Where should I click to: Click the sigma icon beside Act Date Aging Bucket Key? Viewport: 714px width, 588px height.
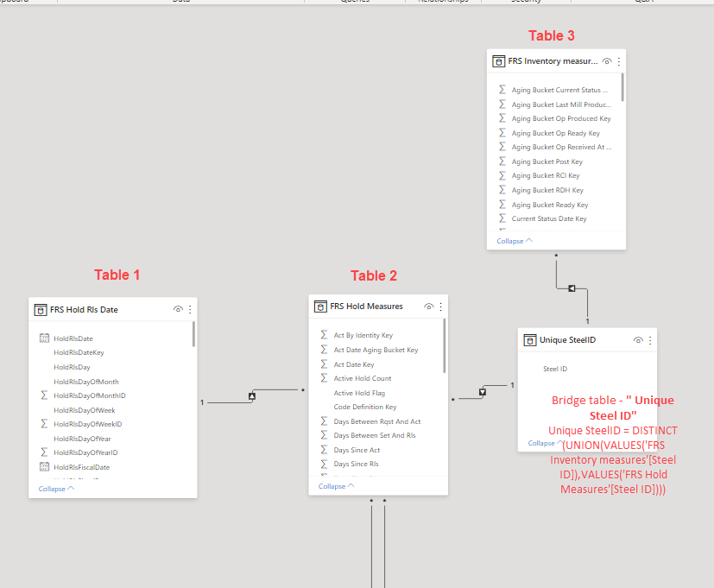[x=324, y=350]
